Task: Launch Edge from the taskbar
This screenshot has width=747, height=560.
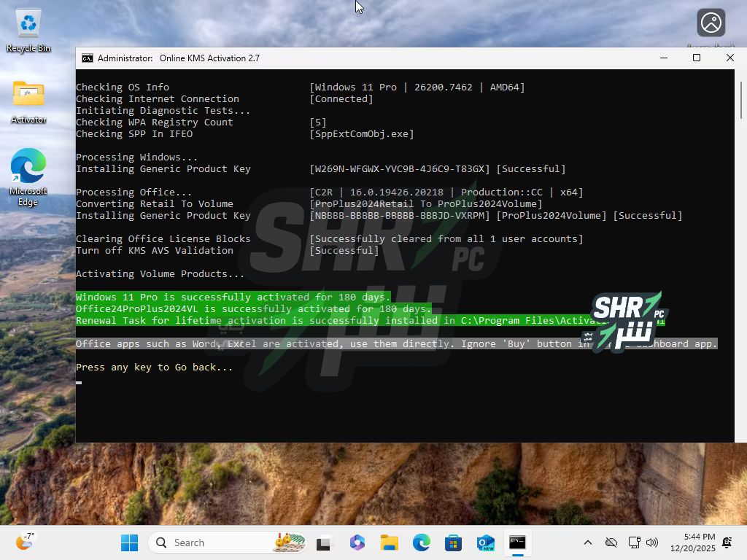Action: (421, 542)
